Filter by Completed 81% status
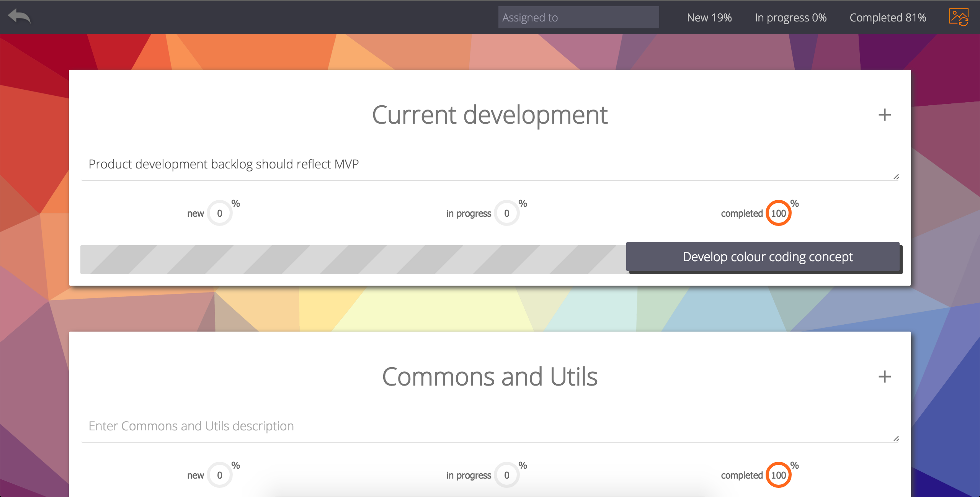Screen dimensions: 980x497 (x=887, y=18)
